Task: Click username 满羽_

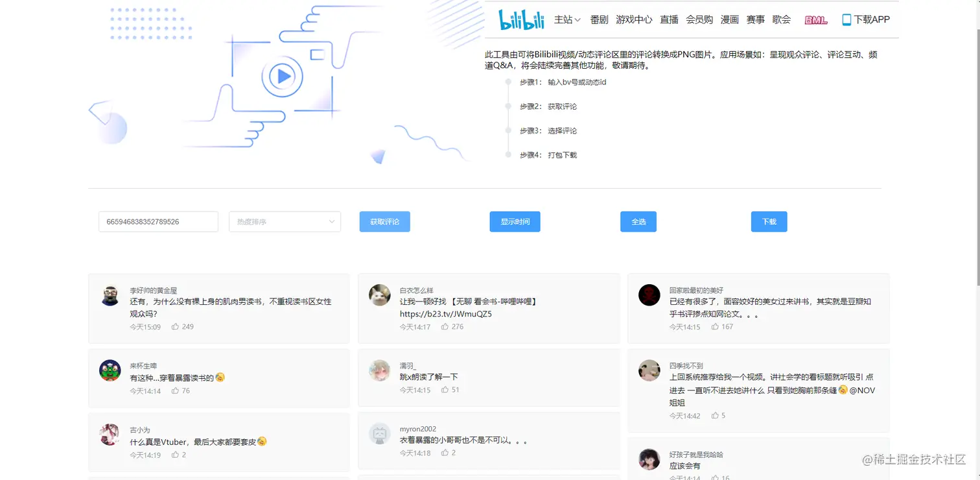Action: click(408, 366)
